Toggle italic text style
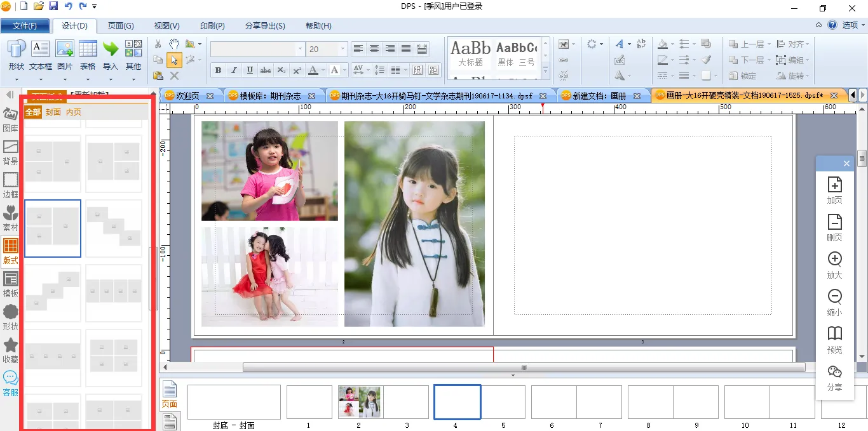Image resolution: width=868 pixels, height=431 pixels. pos(234,70)
